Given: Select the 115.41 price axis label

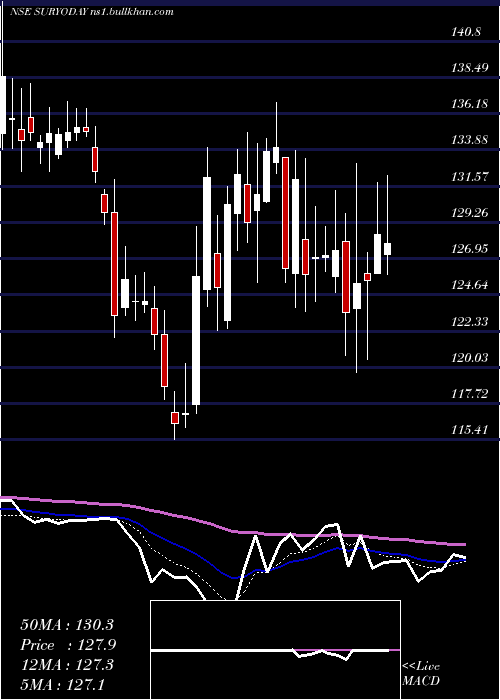Looking at the screenshot, I should pos(470,430).
